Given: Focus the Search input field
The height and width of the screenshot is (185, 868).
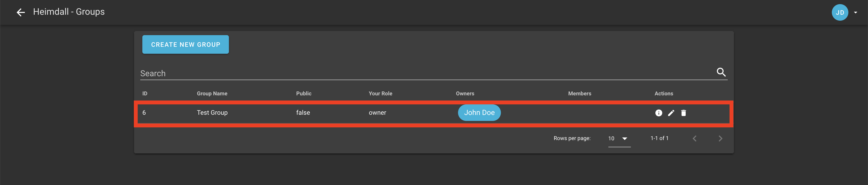Looking at the screenshot, I should pos(426,73).
